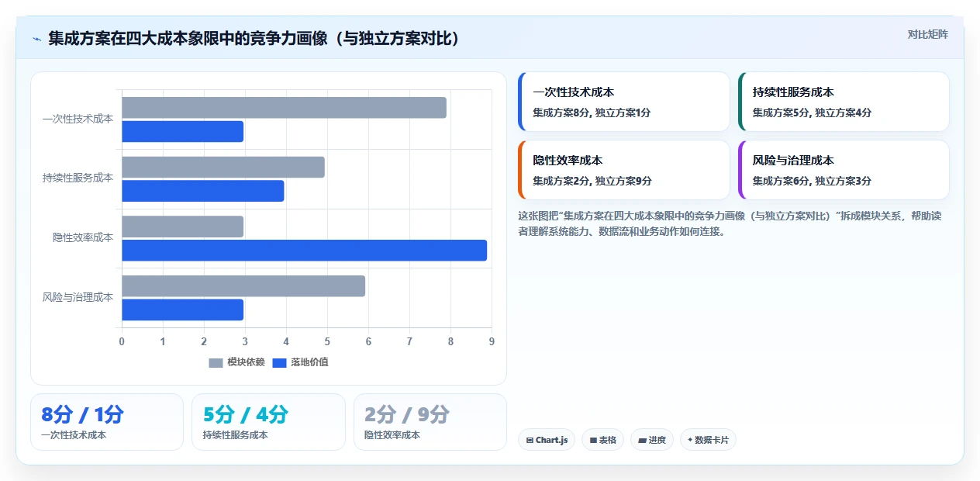Select the 表格 tag chip
980x481 pixels.
[603, 440]
